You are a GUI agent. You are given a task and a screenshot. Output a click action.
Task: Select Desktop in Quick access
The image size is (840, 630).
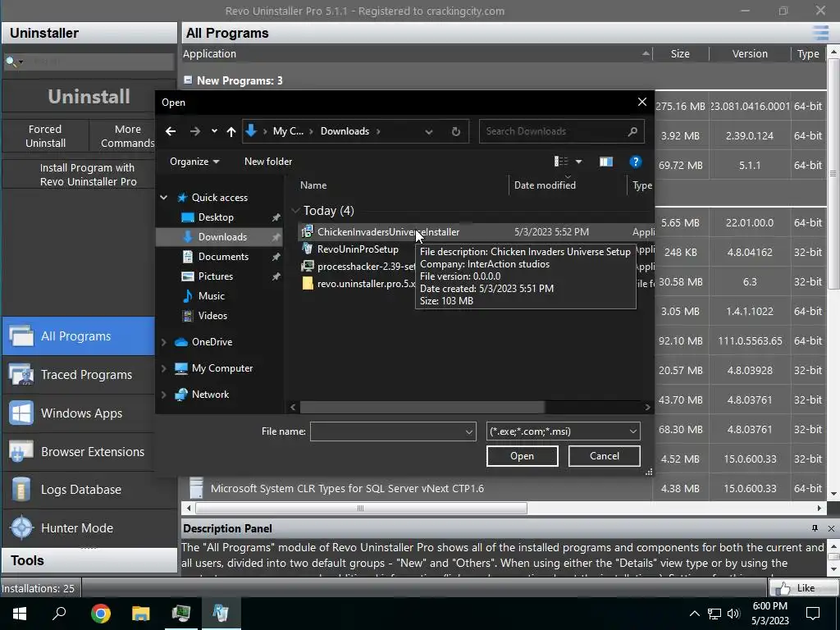216,217
